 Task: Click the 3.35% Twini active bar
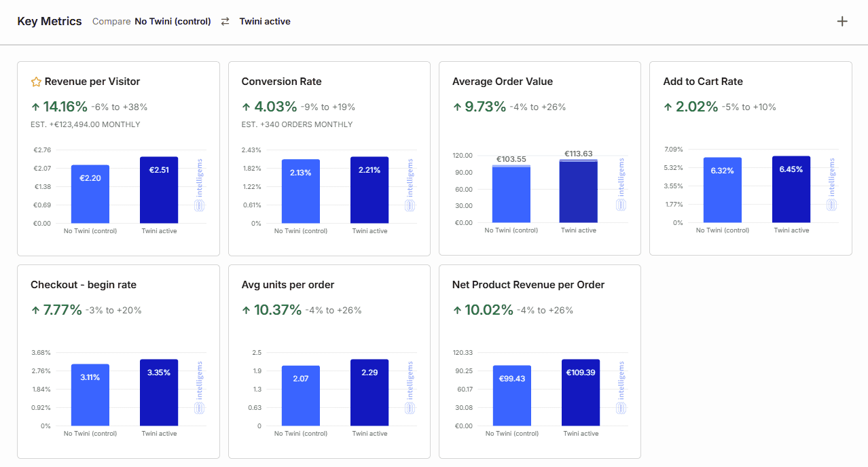click(x=159, y=392)
